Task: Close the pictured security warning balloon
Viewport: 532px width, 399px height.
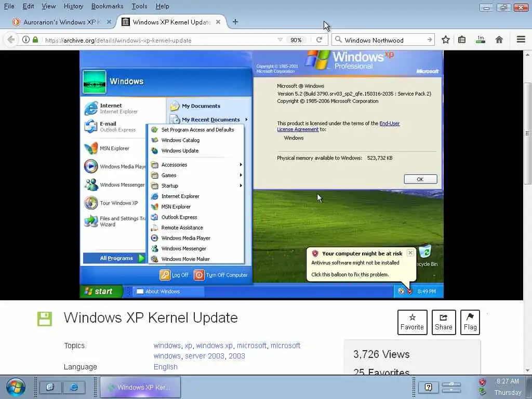Action: point(410,253)
